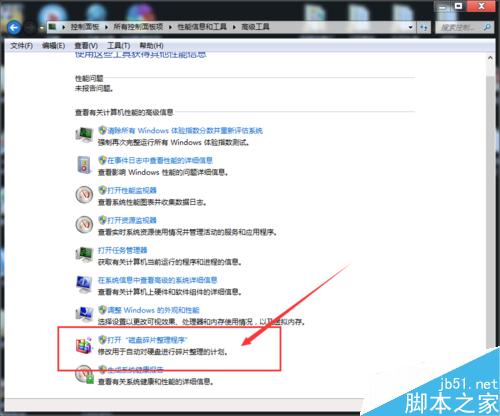Click the shield icon before 打开"磁盘碎片整理程序"
Image resolution: width=500 pixels, height=416 pixels.
point(102,340)
